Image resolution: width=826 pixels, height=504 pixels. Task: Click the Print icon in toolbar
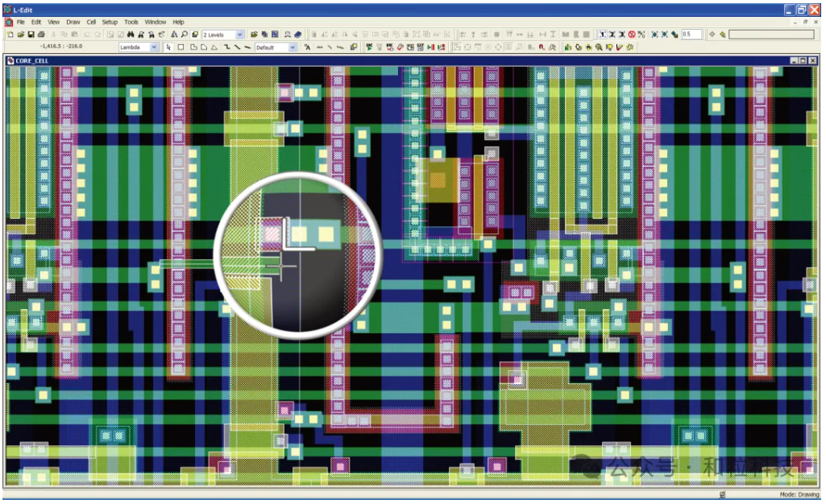(x=41, y=35)
